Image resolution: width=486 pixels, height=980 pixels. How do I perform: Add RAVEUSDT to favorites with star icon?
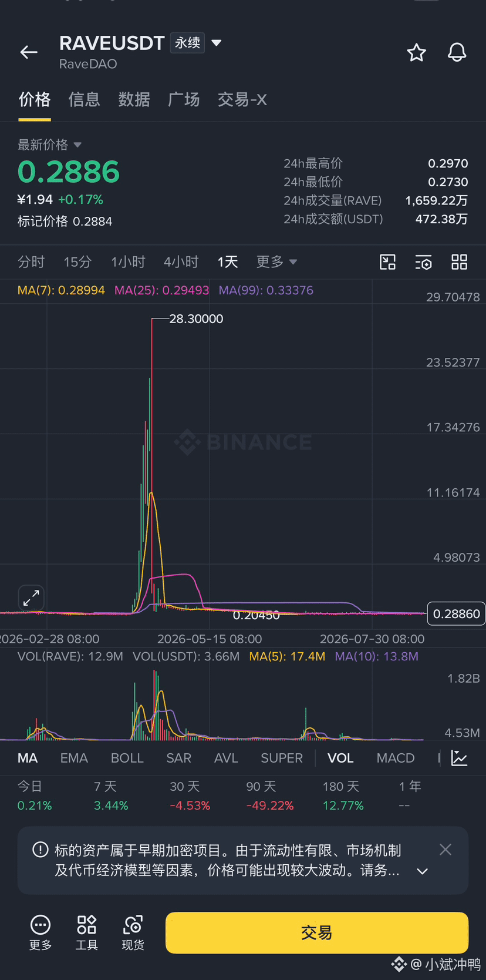point(417,53)
